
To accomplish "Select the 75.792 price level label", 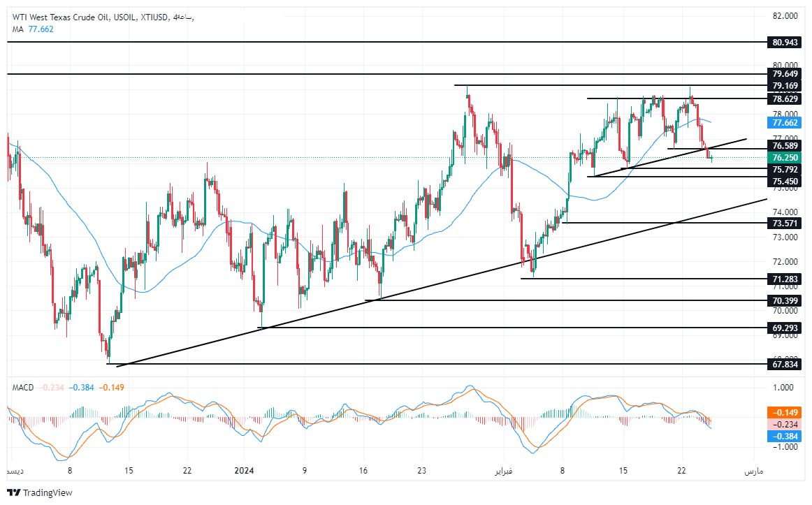I will coord(785,170).
